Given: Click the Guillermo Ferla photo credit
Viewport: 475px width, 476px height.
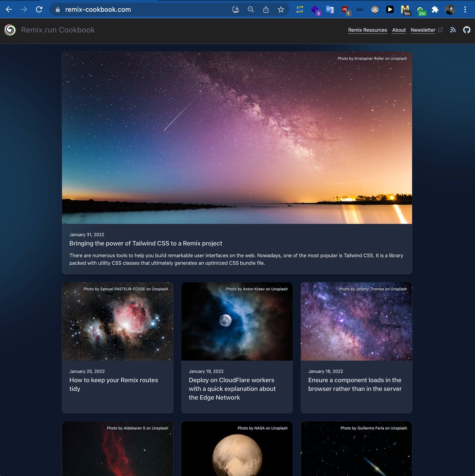Looking at the screenshot, I should pyautogui.click(x=373, y=428).
